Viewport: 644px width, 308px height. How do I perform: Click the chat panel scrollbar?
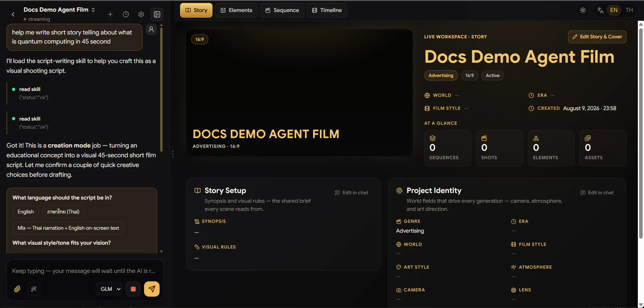pyautogui.click(x=161, y=89)
